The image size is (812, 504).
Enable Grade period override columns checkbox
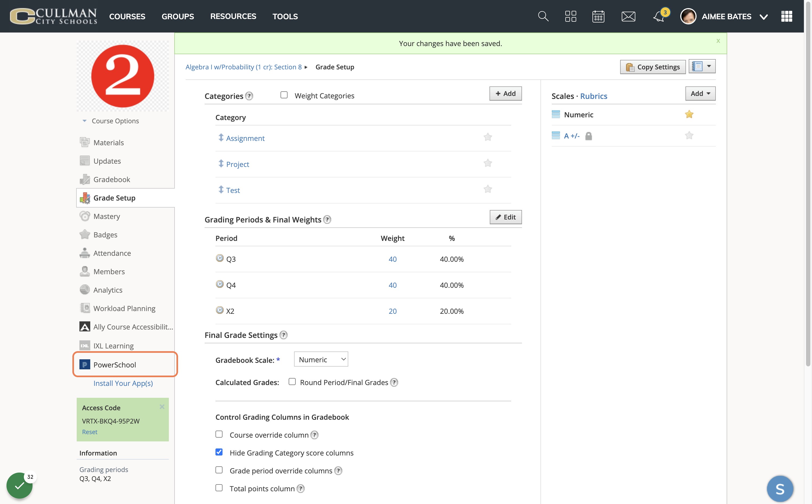(219, 470)
